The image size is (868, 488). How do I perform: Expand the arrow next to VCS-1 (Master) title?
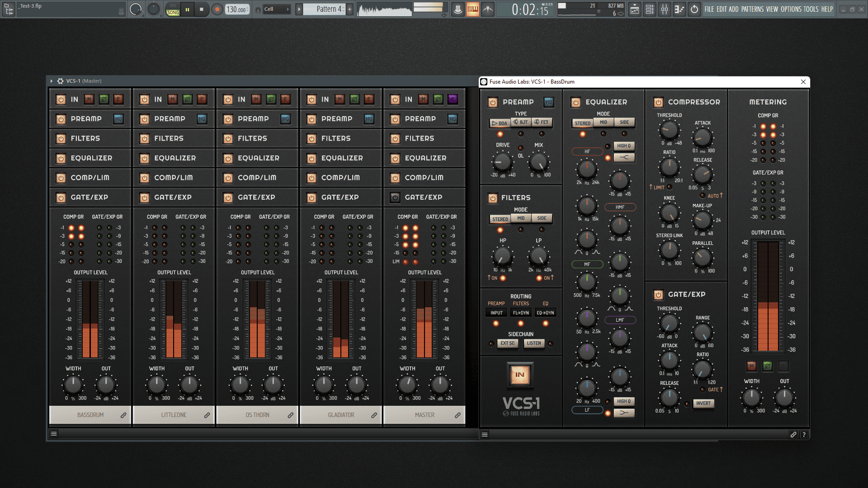52,81
